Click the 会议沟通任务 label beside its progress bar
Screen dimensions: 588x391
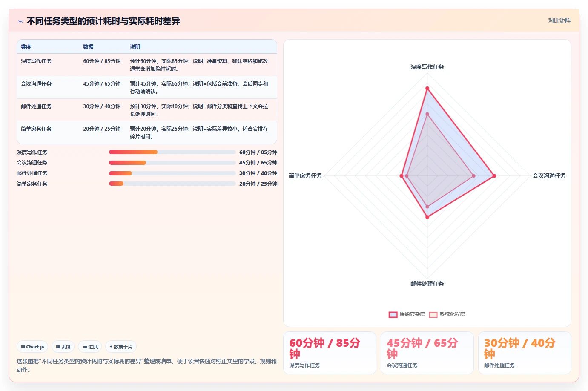pos(32,163)
